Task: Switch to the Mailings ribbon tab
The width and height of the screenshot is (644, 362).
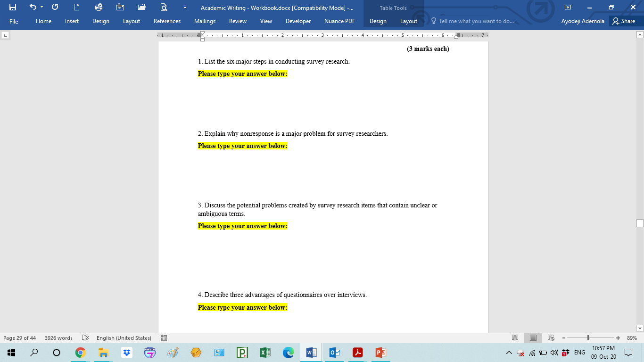Action: pos(205,21)
